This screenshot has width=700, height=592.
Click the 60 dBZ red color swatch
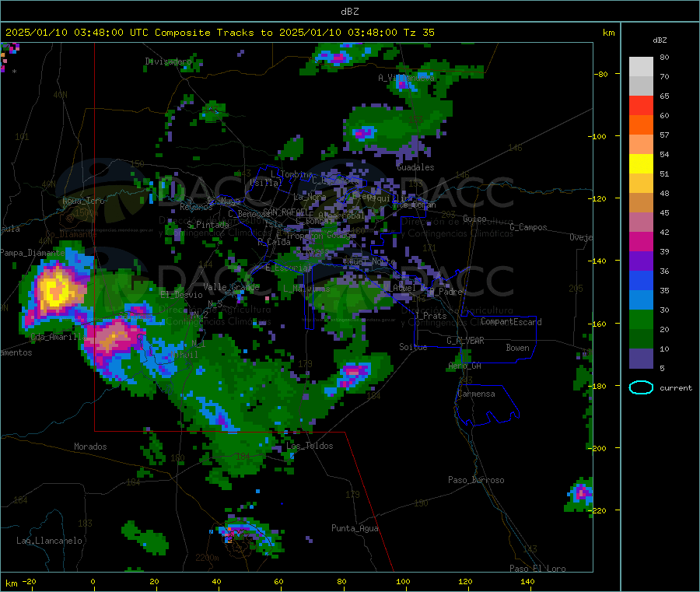pos(641,105)
